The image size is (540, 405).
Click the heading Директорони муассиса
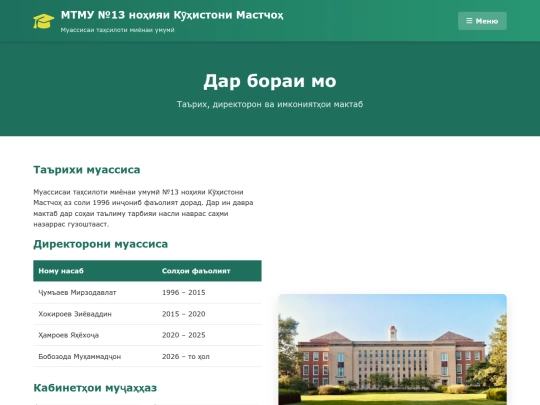101,244
